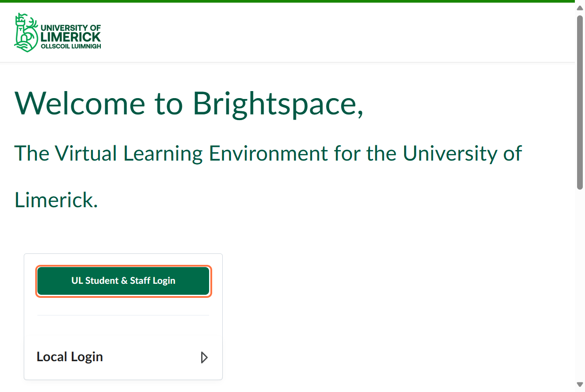Image resolution: width=585 pixels, height=392 pixels.
Task: Click the LIMERICK wordmark in the logo
Action: 70,37
